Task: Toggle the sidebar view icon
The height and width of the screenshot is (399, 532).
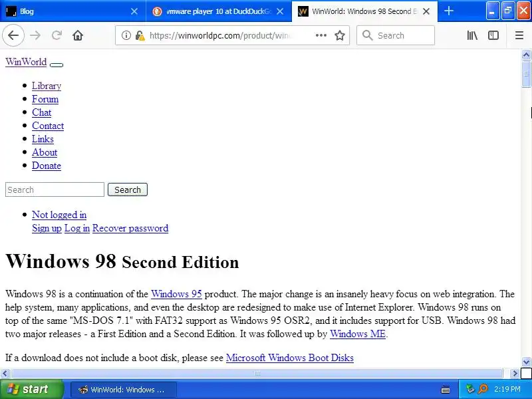Action: 493,35
